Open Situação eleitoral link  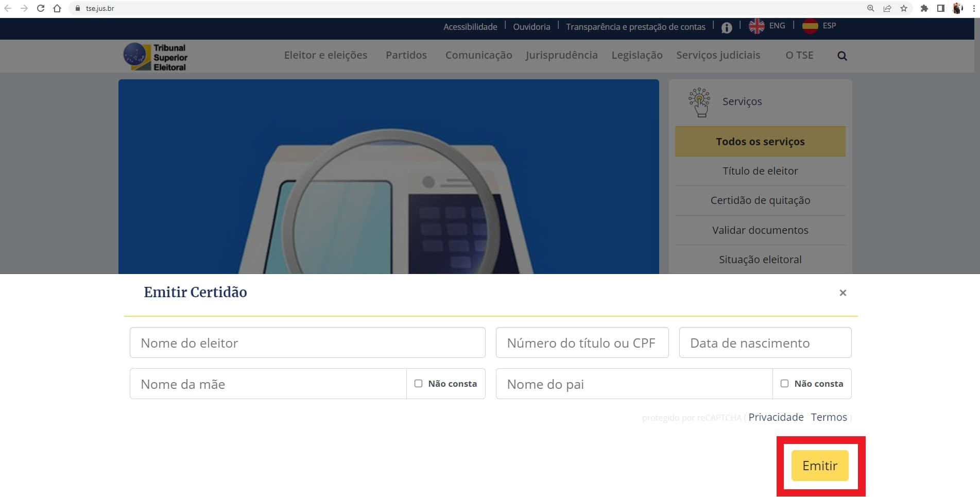click(760, 260)
